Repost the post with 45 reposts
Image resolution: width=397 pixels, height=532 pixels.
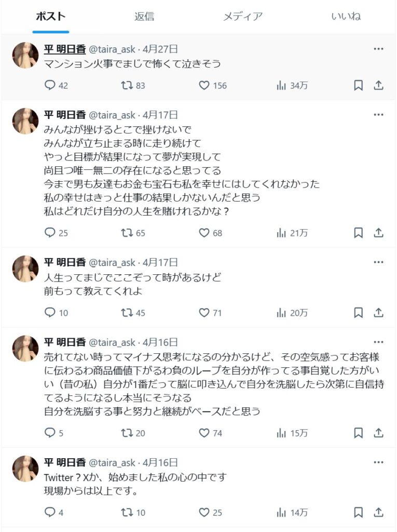click(133, 312)
